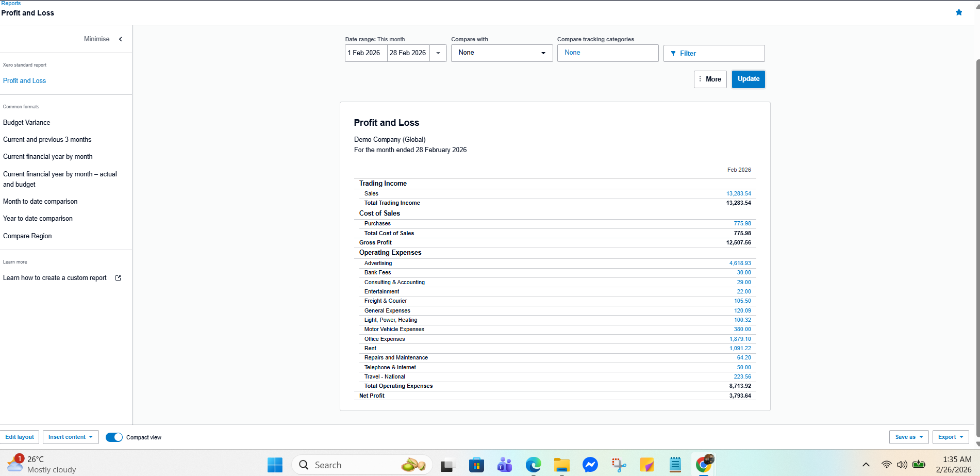
Task: Choose Current financial year by month
Action: click(48, 157)
